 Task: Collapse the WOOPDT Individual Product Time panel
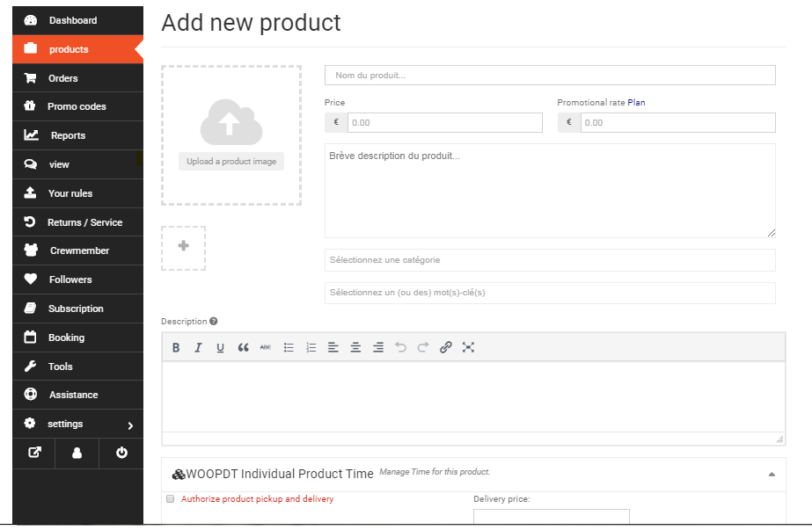click(x=772, y=474)
